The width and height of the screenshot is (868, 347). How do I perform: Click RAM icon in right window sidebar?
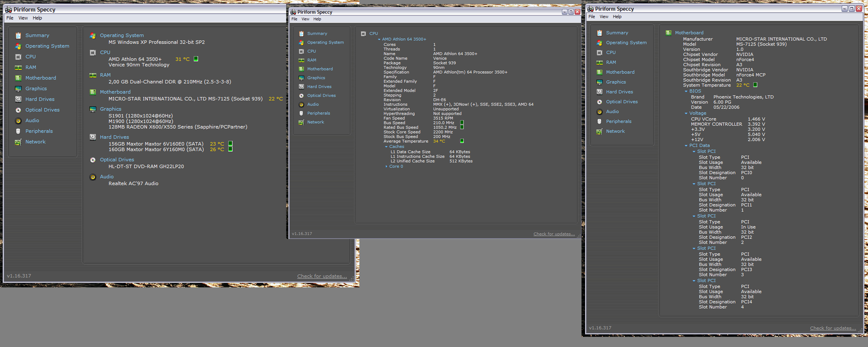pyautogui.click(x=599, y=62)
